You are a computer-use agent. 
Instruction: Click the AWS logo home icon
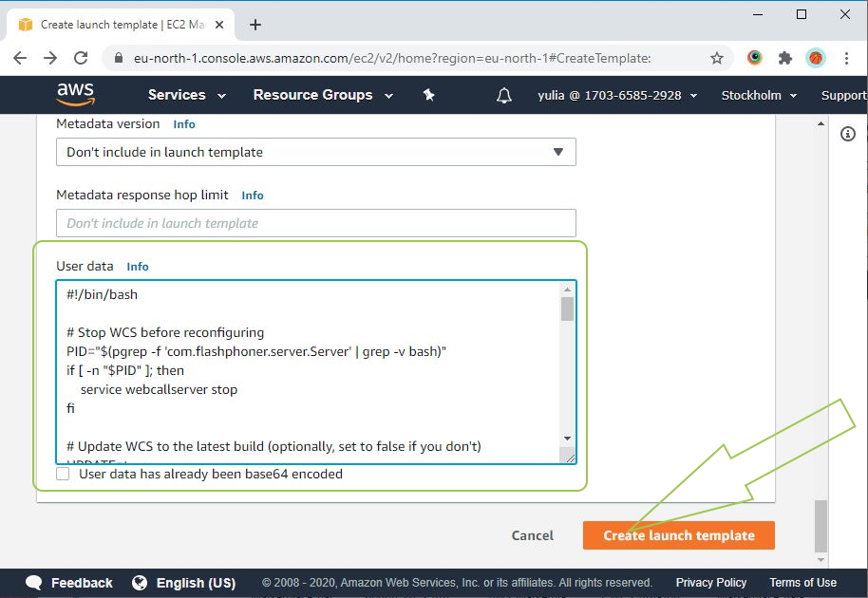click(x=76, y=95)
